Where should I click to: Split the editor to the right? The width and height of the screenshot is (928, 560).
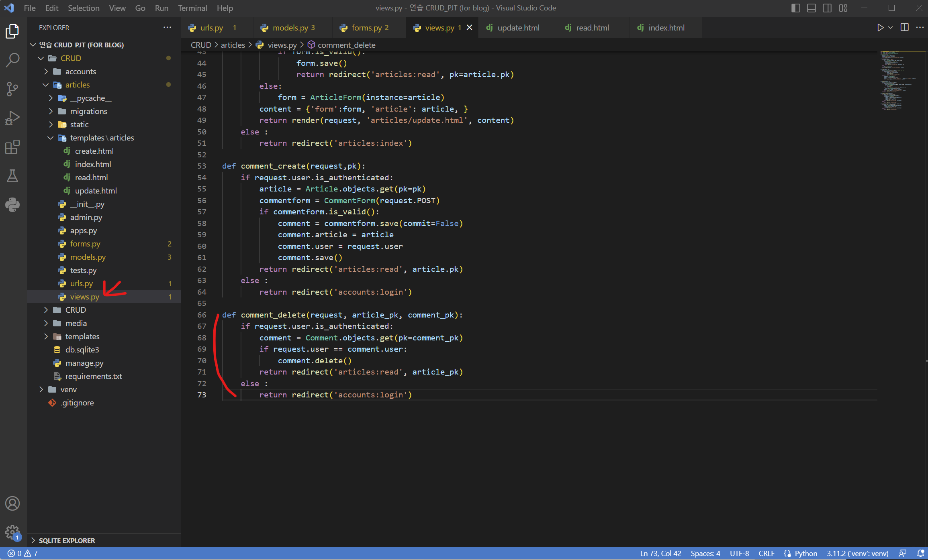(904, 28)
